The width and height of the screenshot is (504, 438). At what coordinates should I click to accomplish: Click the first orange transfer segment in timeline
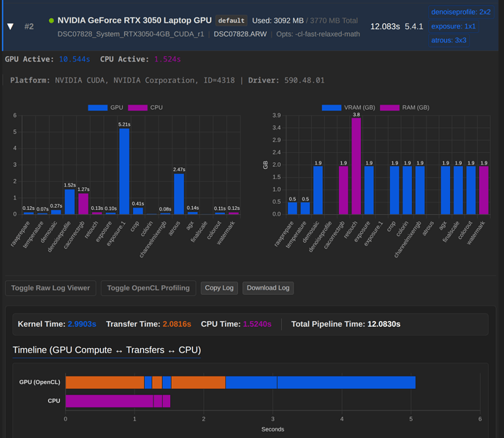104,382
